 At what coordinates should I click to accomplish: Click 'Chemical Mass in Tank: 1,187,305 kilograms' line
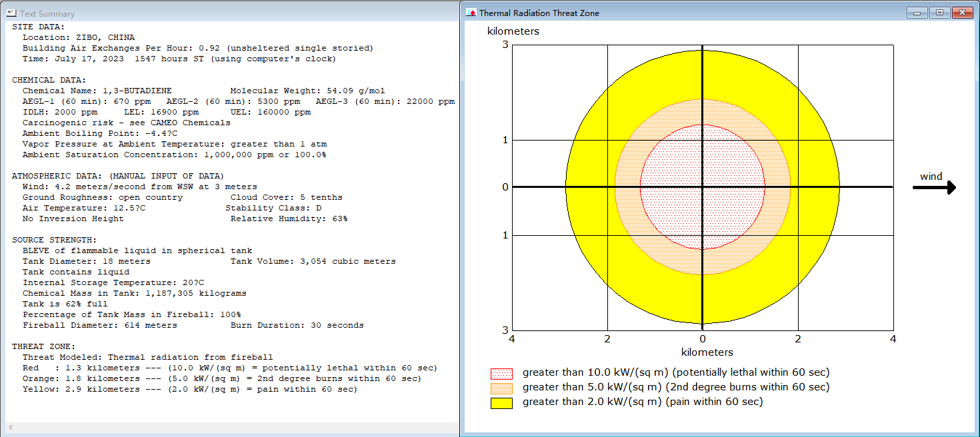135,293
